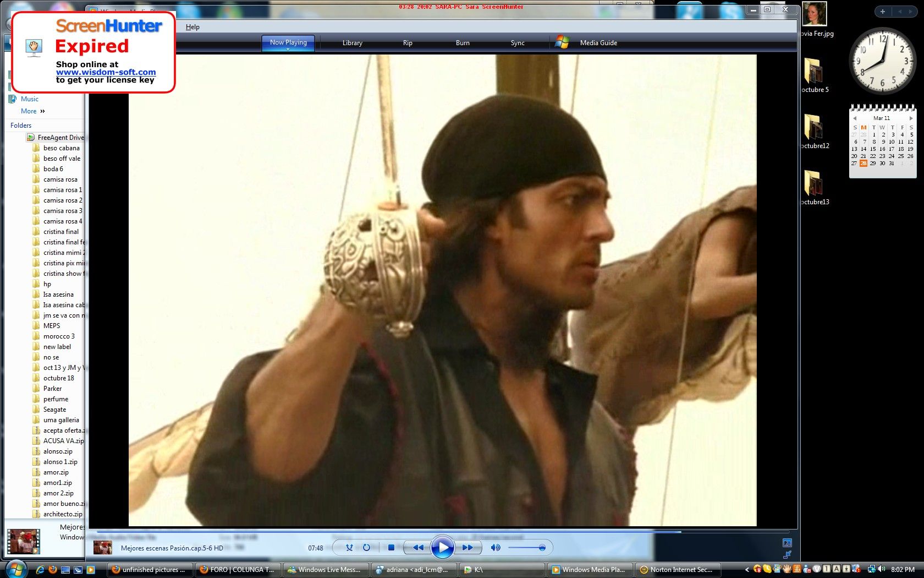924x578 pixels.
Task: Select Music in the navigation pane
Action: click(30, 99)
